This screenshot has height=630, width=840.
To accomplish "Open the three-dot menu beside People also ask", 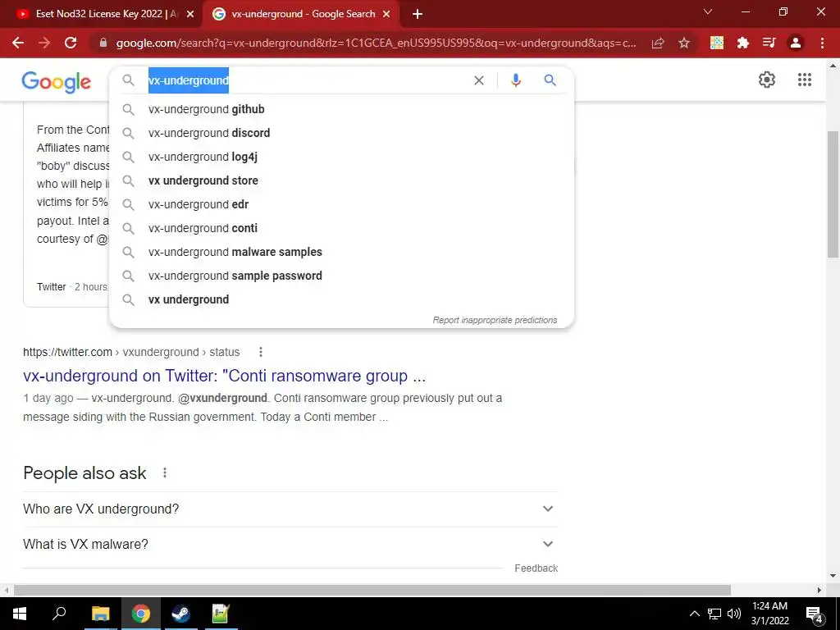I will (164, 472).
